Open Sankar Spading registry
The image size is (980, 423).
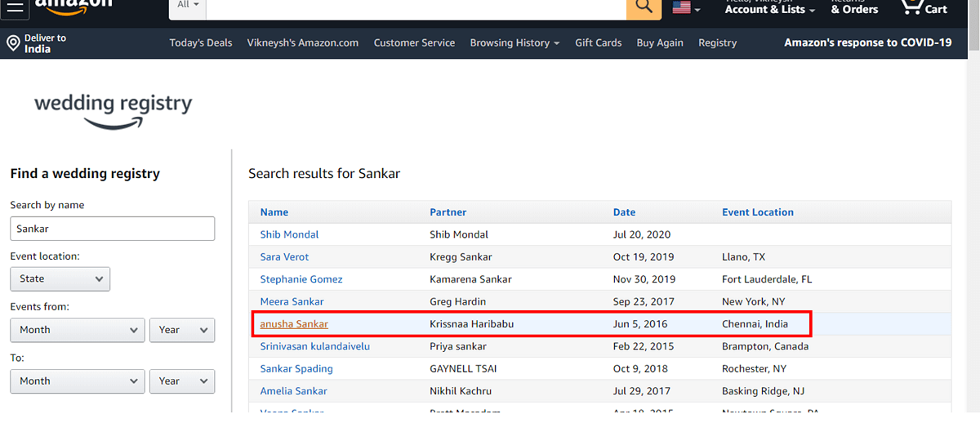[296, 368]
